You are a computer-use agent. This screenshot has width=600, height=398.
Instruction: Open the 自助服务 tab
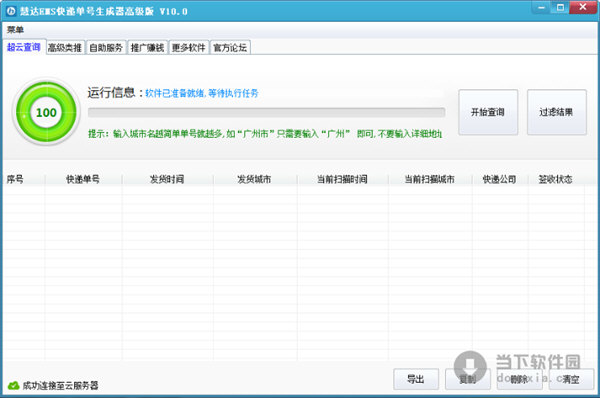(x=106, y=48)
